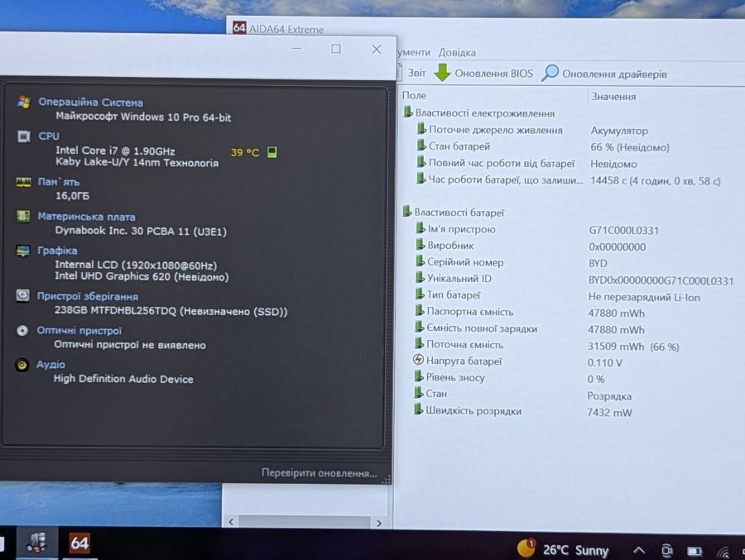Show hidden system tray icons
The width and height of the screenshot is (745, 560).
639,551
